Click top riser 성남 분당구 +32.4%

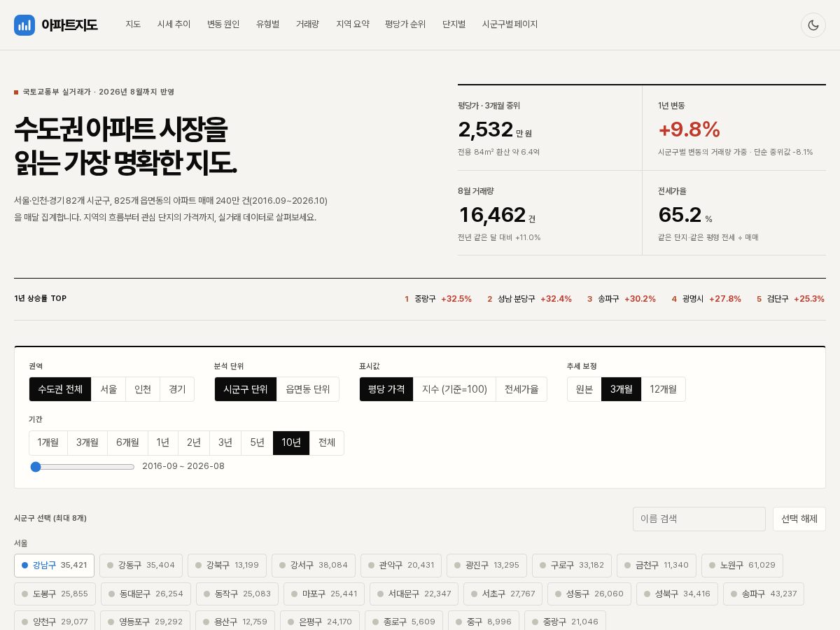[529, 299]
